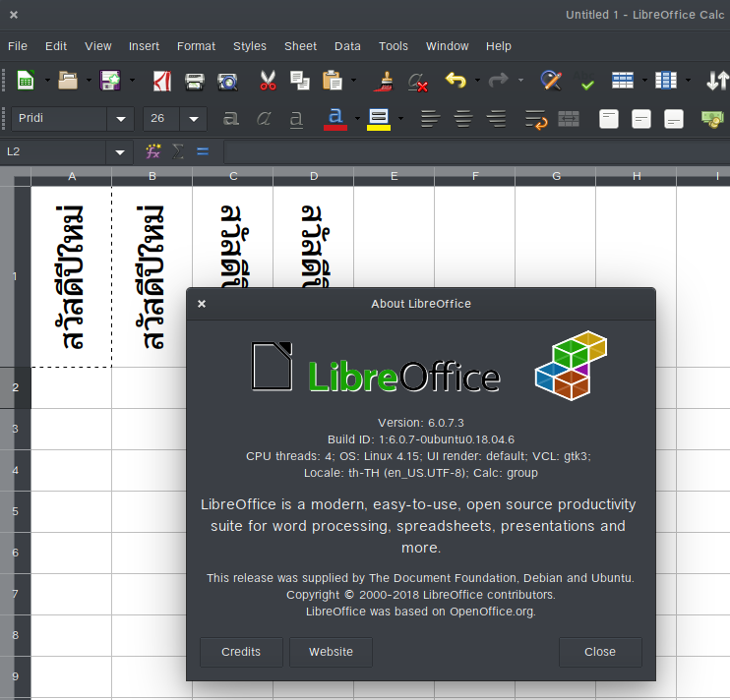
Task: Toggle Italic formatting
Action: (264, 119)
